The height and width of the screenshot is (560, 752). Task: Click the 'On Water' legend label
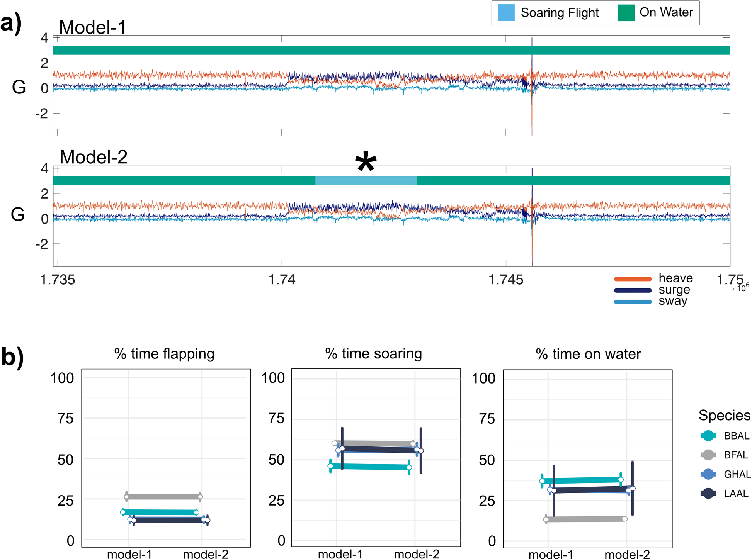666,12
